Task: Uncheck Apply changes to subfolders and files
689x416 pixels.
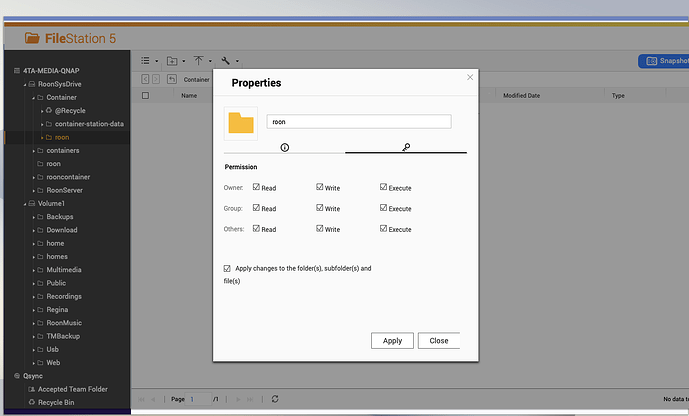Action: 227,268
